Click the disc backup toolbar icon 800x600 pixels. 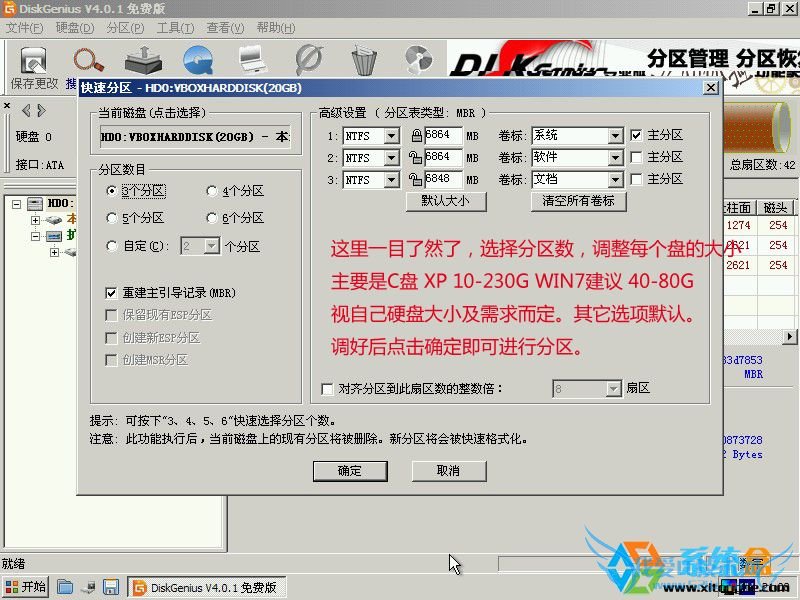pos(418,60)
